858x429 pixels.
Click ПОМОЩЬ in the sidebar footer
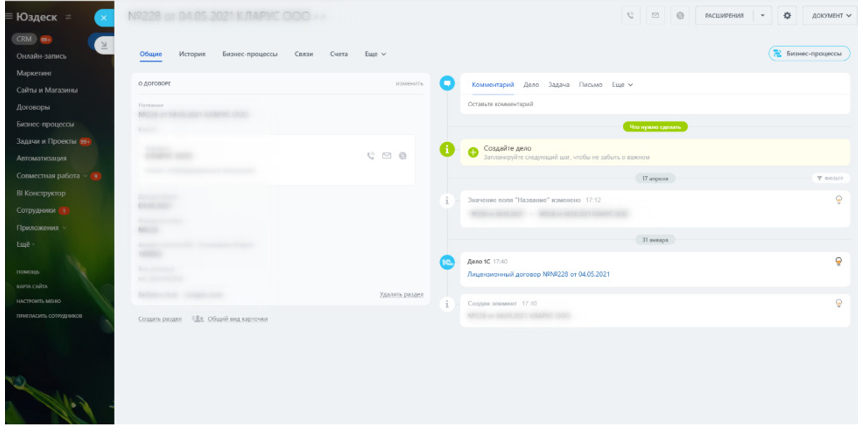(28, 272)
